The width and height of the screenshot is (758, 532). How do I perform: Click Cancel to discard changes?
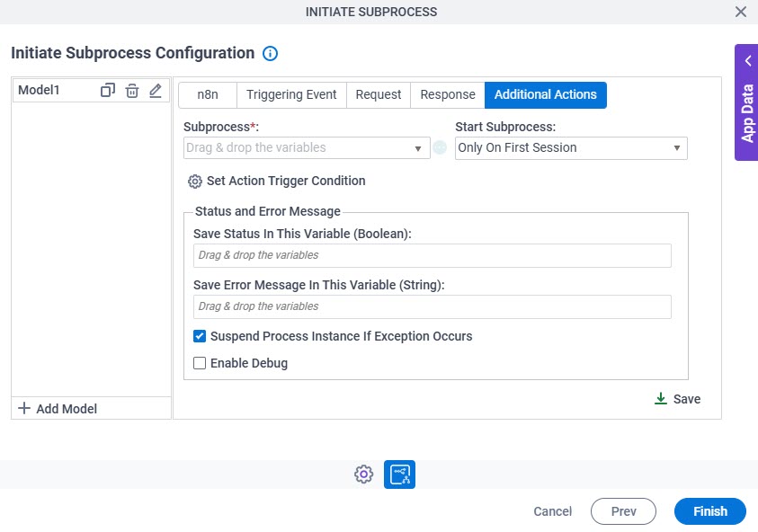[553, 511]
